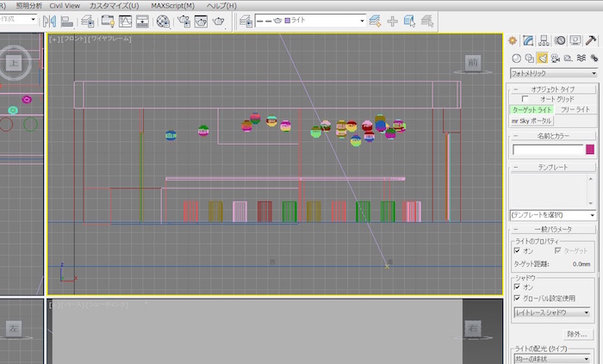
Task: Click the teapot Render Setup icon
Action: click(183, 21)
